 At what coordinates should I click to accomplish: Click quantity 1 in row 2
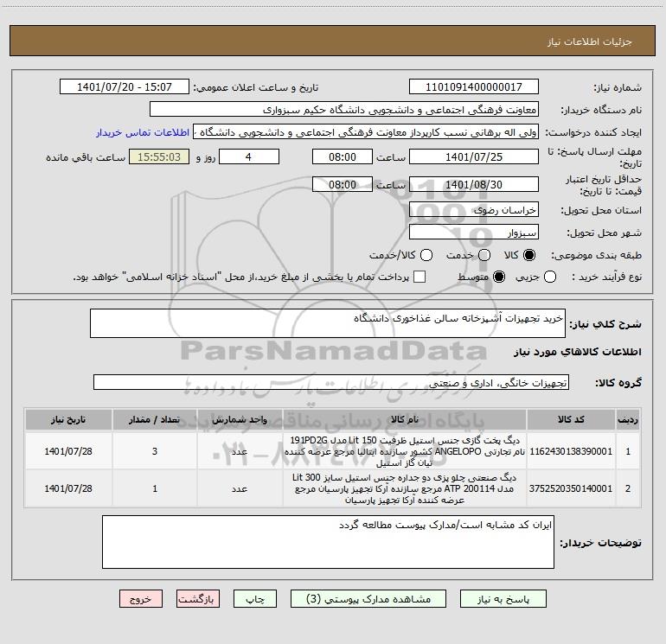(155, 488)
